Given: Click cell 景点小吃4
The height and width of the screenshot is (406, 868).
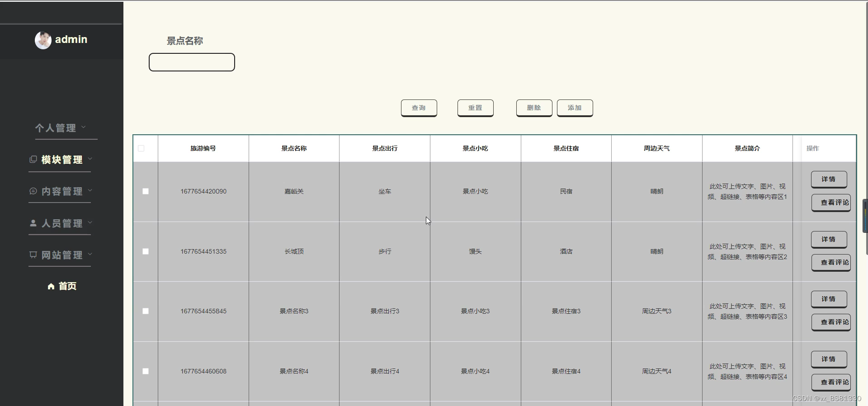Looking at the screenshot, I should pyautogui.click(x=475, y=371).
